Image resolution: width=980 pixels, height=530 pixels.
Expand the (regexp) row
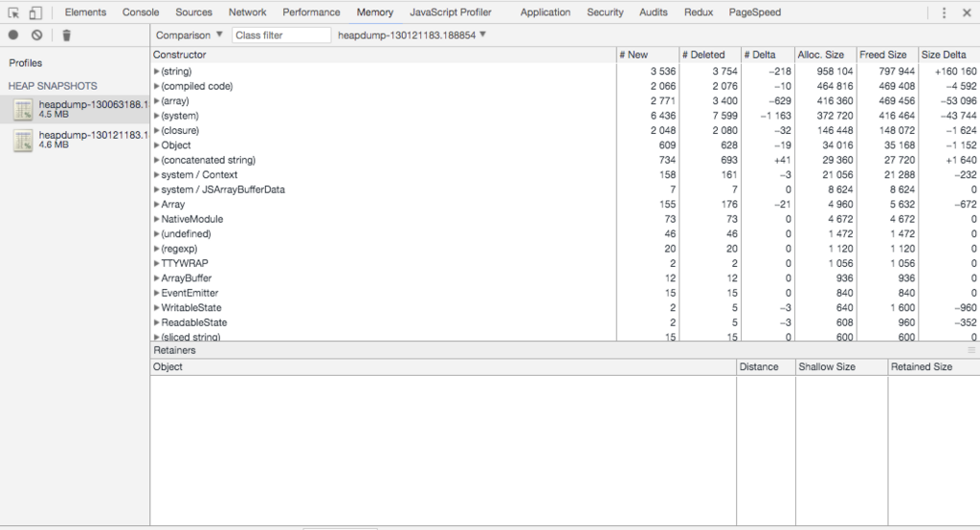156,249
